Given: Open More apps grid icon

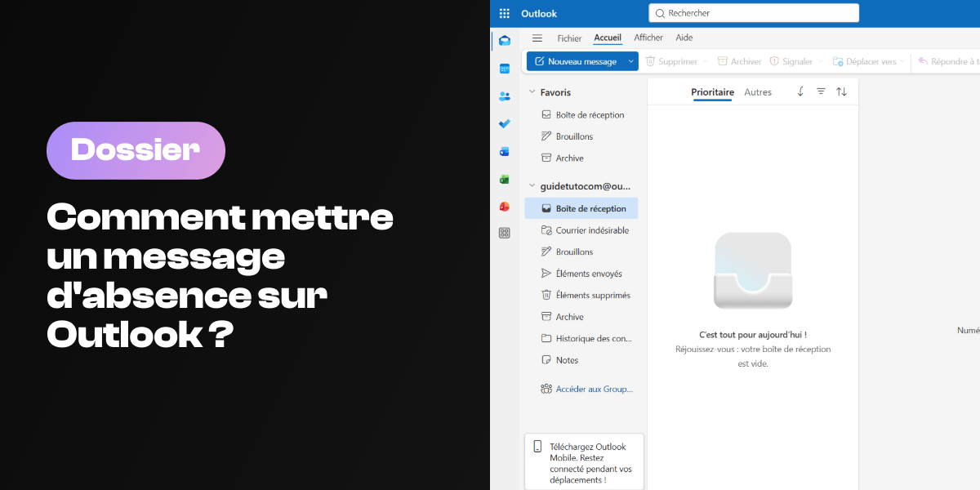Looking at the screenshot, I should tap(505, 233).
